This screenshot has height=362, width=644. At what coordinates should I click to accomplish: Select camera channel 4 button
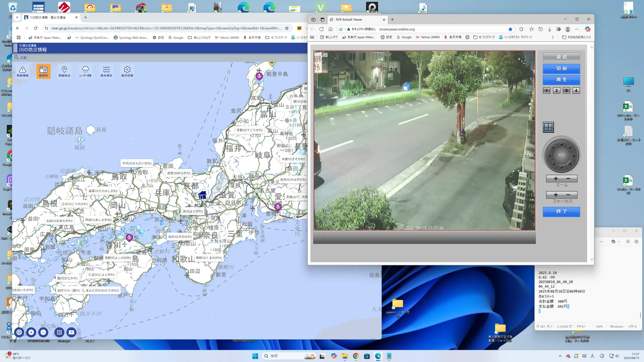(x=576, y=90)
